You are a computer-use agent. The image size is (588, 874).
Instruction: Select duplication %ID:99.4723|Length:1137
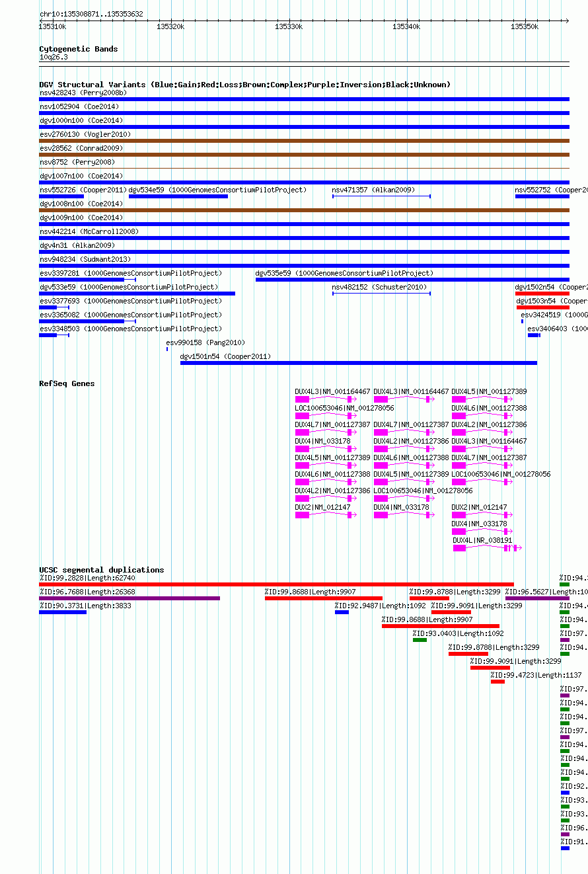coord(536,675)
